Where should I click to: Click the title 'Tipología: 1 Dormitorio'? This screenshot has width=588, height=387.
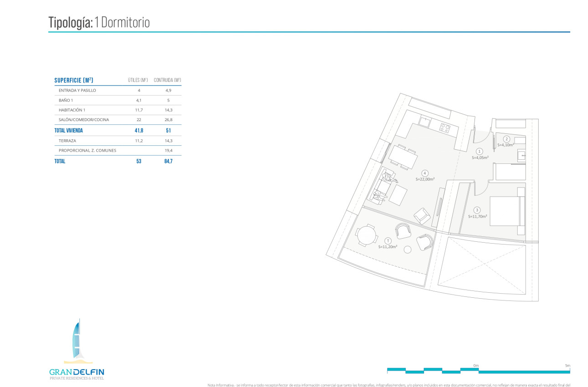click(x=99, y=22)
